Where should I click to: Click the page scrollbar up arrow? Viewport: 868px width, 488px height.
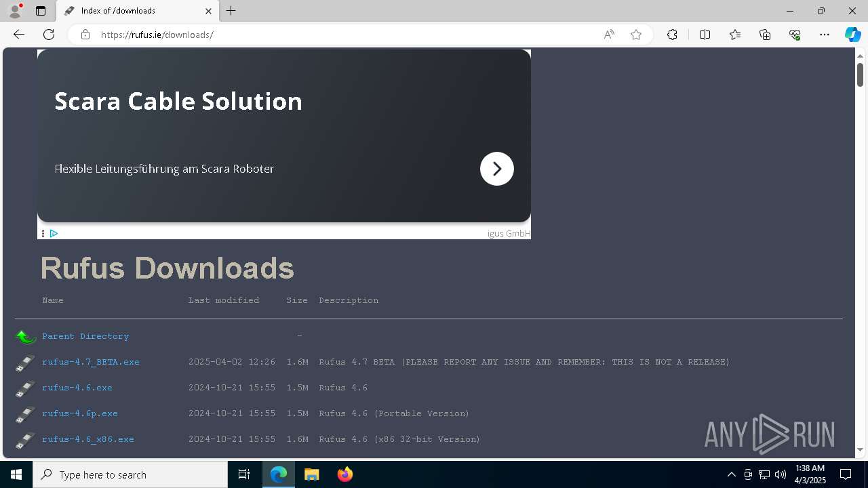pyautogui.click(x=860, y=55)
